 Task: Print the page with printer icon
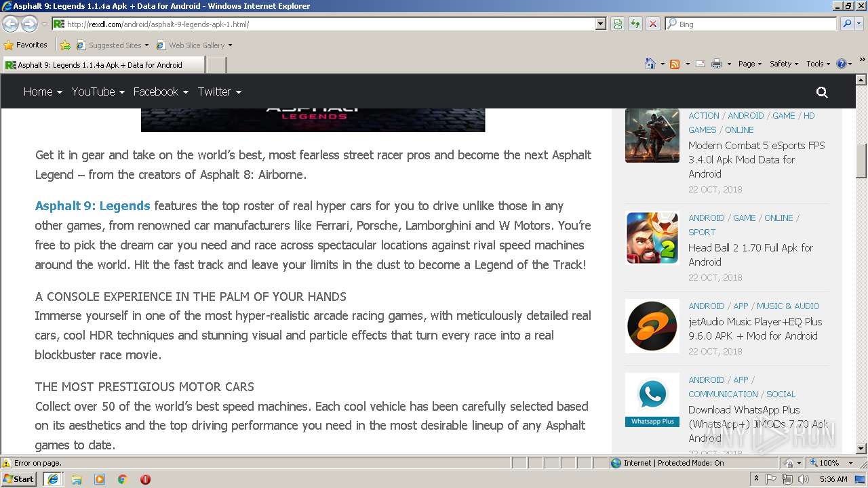tap(717, 64)
